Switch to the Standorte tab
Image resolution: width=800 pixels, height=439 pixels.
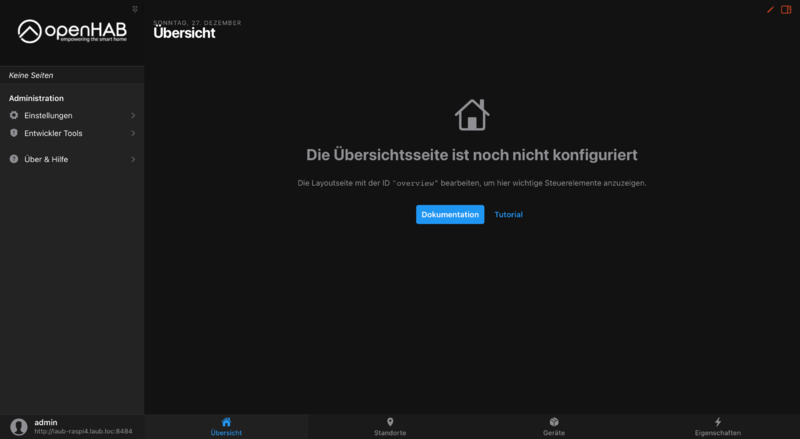390,426
